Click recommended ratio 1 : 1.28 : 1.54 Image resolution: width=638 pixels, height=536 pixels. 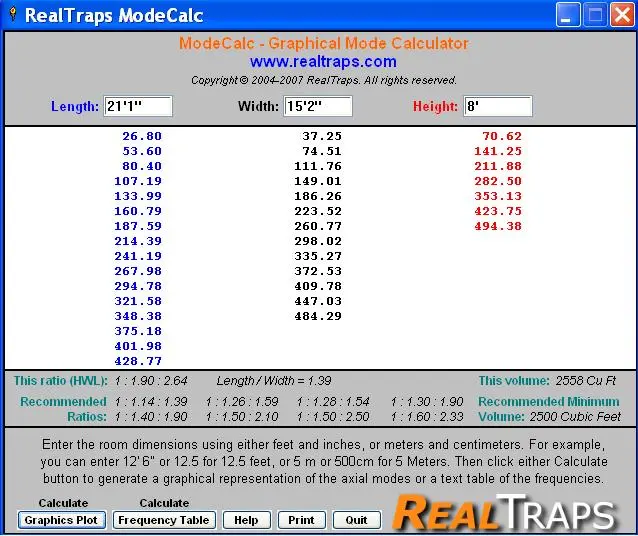[x=333, y=402]
